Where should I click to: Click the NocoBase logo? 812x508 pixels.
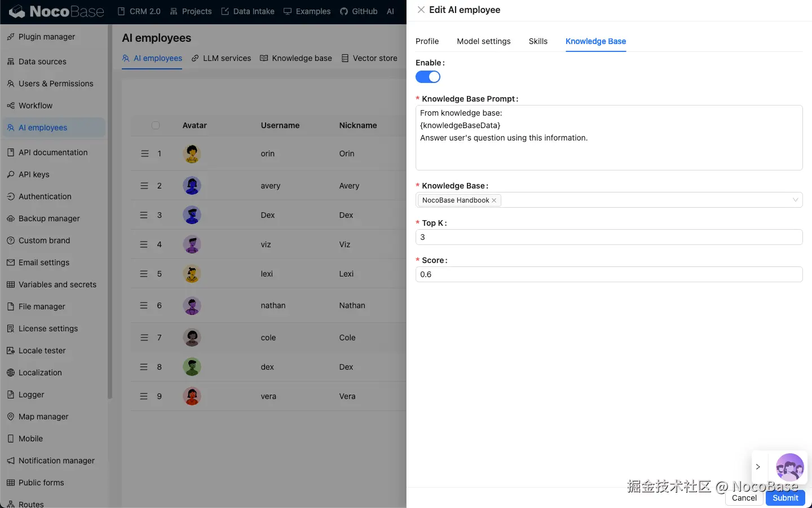pos(56,11)
